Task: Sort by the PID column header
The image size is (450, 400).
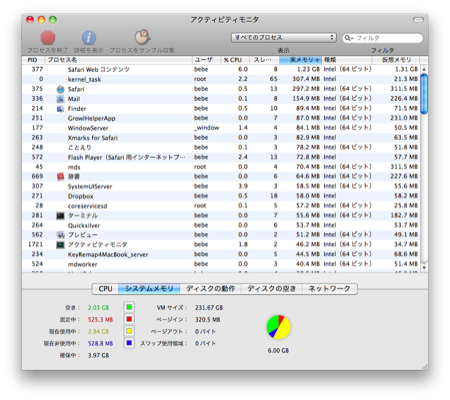Action: click(33, 60)
